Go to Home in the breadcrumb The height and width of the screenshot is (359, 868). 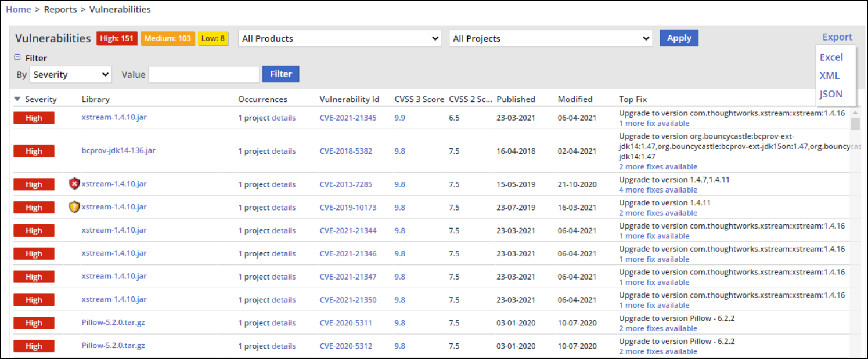pyautogui.click(x=19, y=9)
